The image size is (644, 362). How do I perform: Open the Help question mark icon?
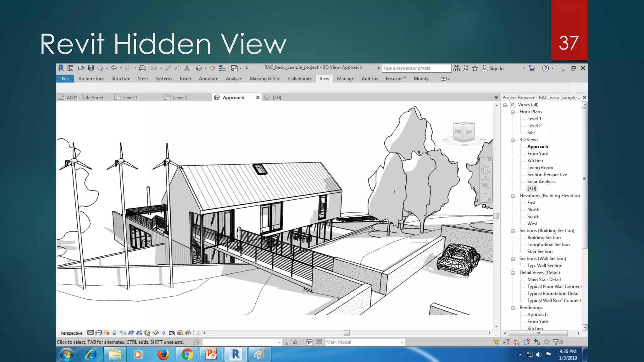[x=546, y=68]
